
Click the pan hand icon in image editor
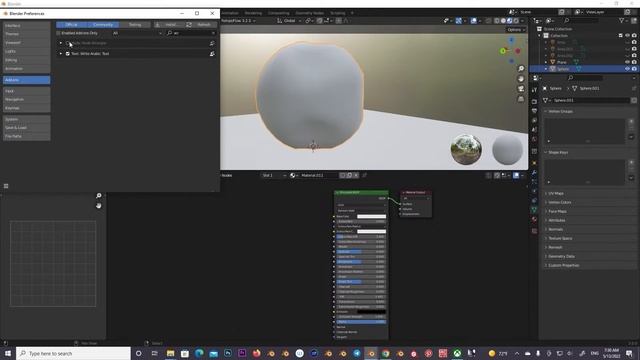(98, 206)
